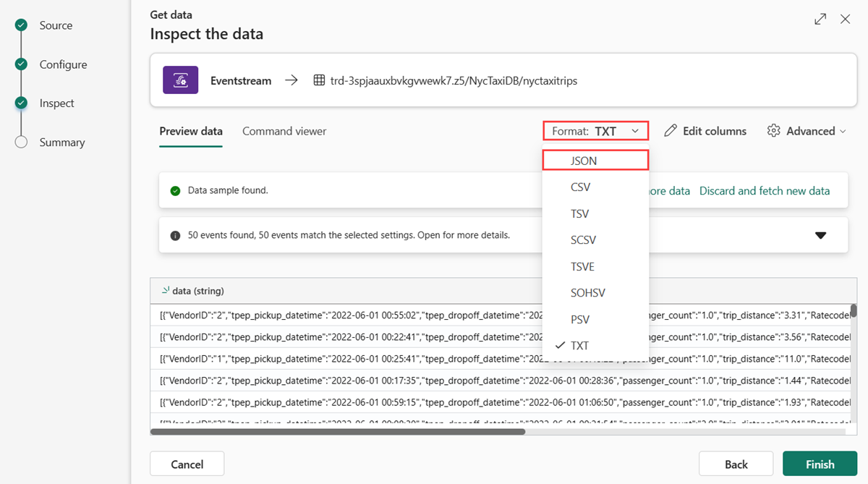Choose JSON from the format list
Viewport: 868px width, 484px height.
(595, 160)
